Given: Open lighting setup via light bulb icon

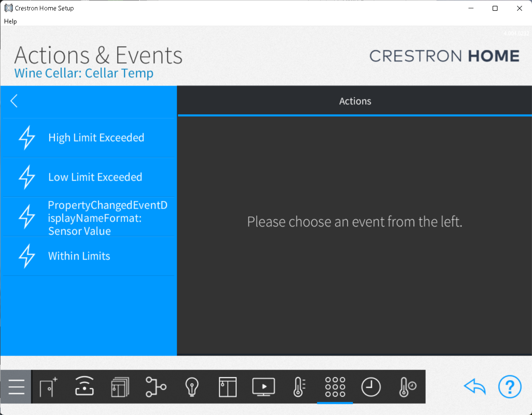Looking at the screenshot, I should click(191, 387).
